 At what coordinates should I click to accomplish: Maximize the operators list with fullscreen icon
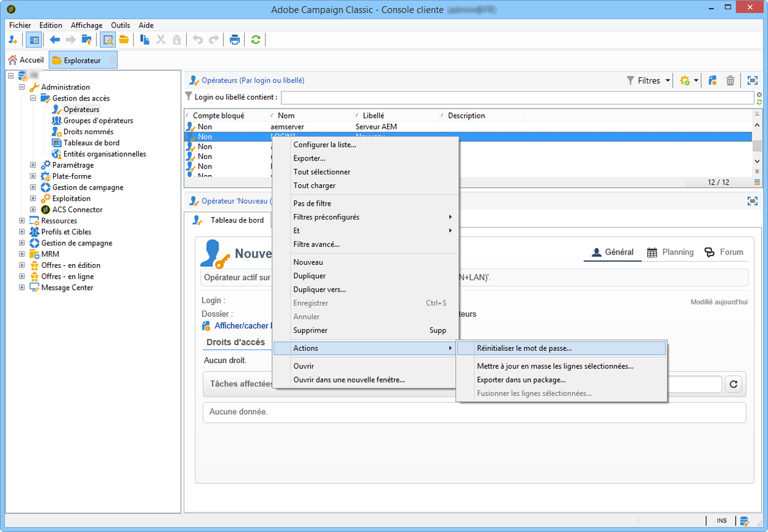tap(752, 81)
